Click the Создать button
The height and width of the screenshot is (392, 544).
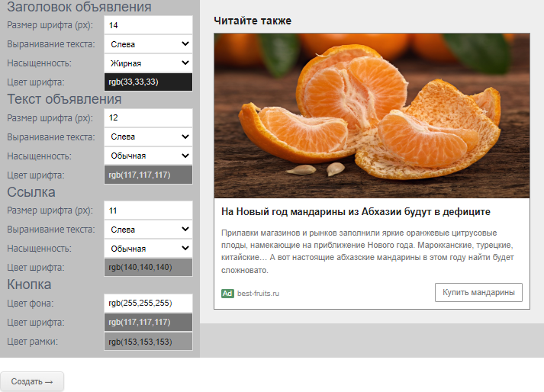[x=32, y=381]
